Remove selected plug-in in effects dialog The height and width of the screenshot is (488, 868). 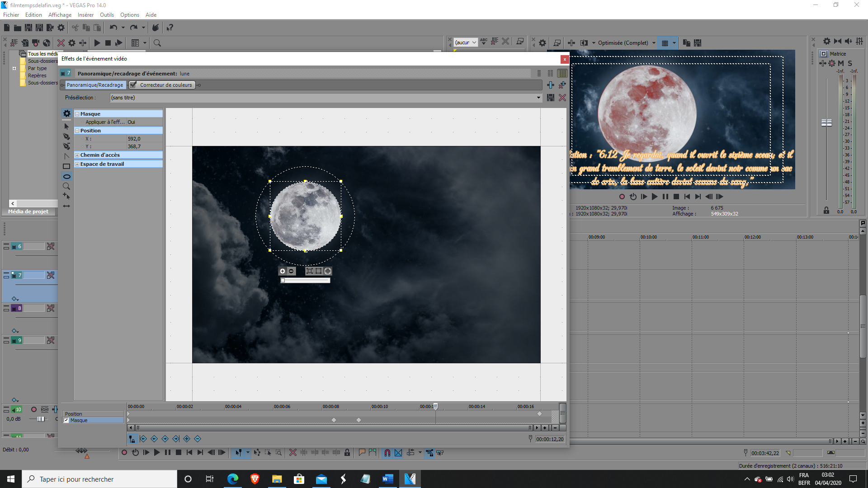pyautogui.click(x=562, y=85)
